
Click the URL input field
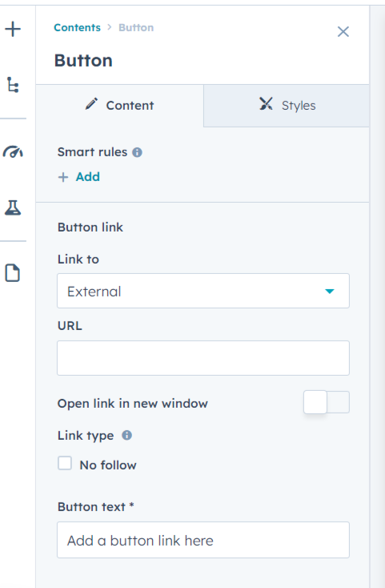click(x=203, y=358)
